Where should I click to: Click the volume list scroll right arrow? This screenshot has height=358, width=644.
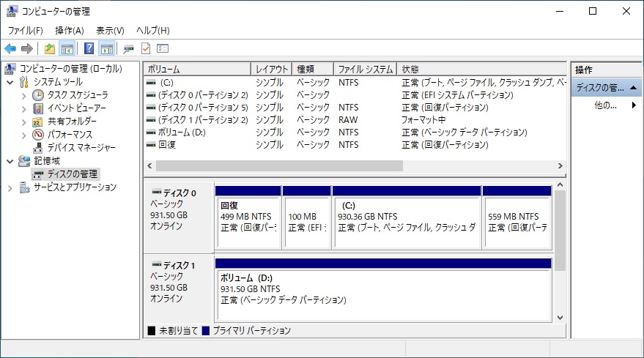560,166
